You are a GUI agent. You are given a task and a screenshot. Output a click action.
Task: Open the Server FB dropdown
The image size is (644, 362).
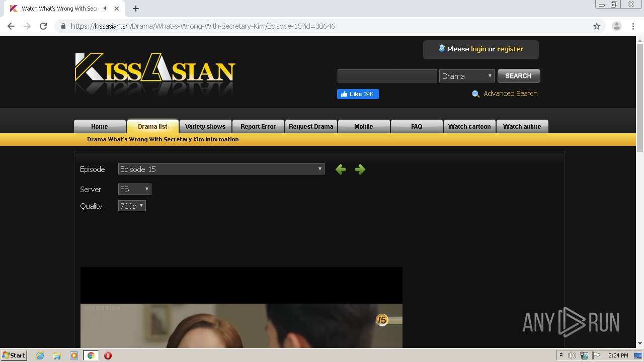tap(135, 189)
